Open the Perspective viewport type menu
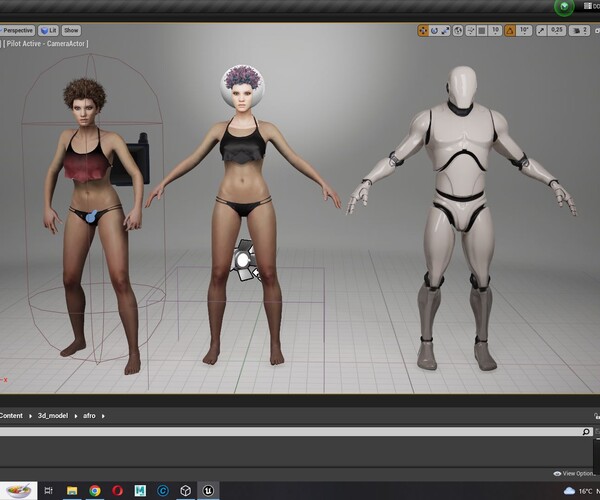Image resolution: width=600 pixels, height=500 pixels. [16, 30]
